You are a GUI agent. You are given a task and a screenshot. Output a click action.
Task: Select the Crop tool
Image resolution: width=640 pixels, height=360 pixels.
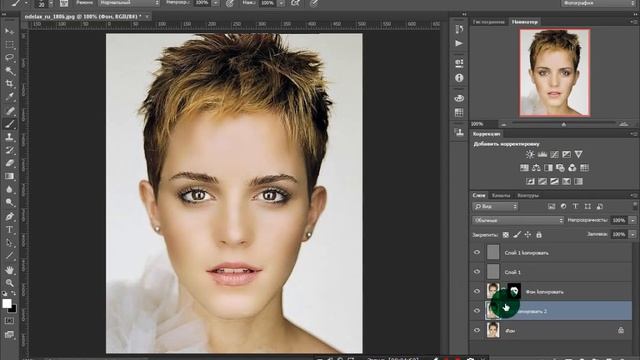(x=9, y=84)
